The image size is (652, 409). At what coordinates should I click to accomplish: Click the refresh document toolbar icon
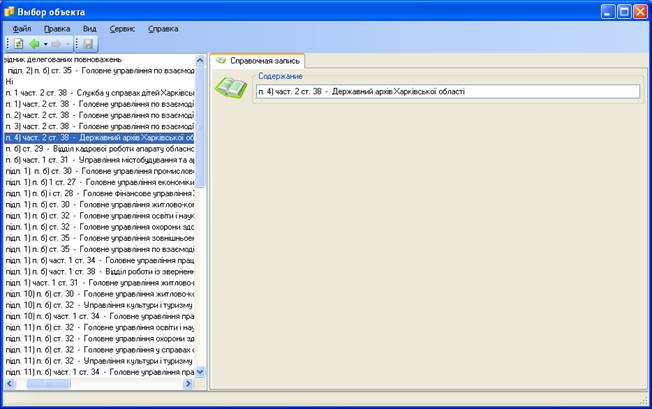pos(19,45)
